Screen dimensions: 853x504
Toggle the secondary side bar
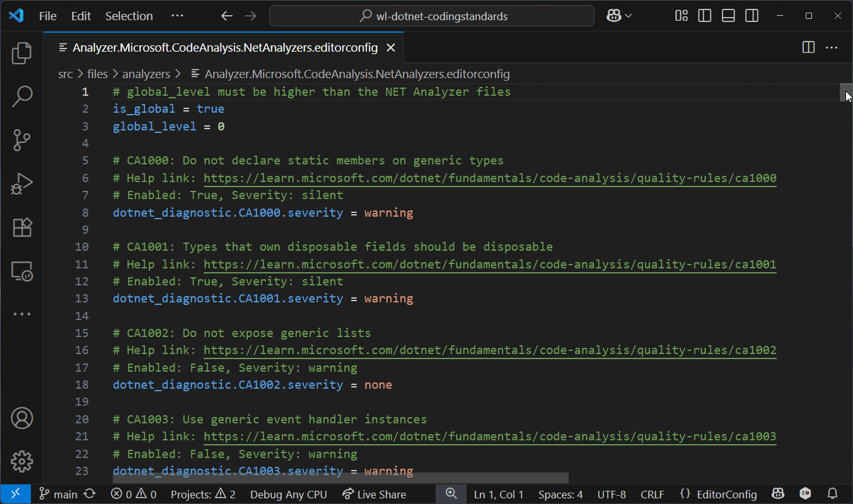[751, 16]
